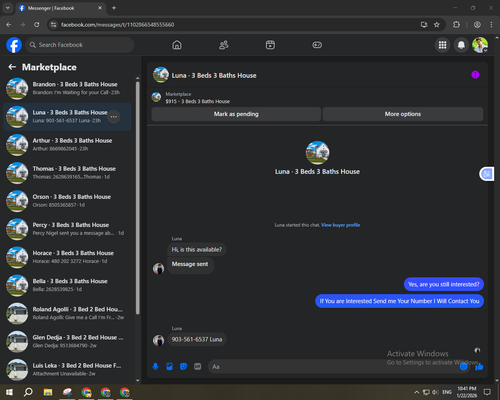500x400 pixels.
Task: Open the Reels video icon
Action: (270, 45)
